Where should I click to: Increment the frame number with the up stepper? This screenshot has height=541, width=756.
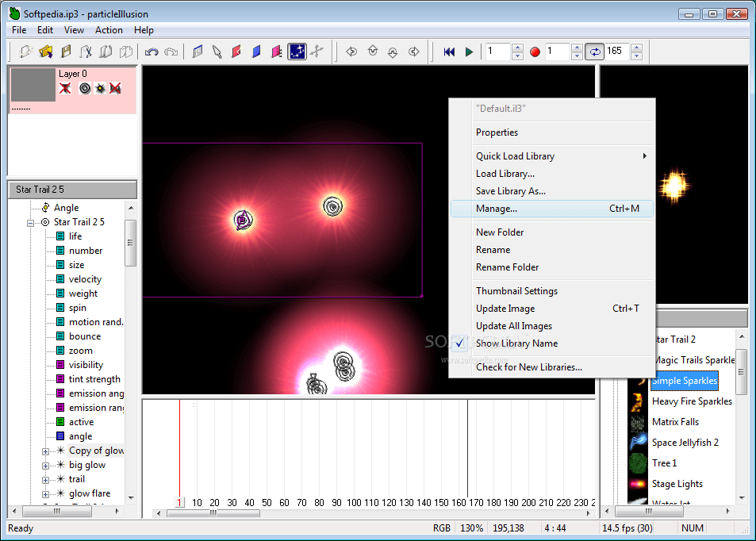click(x=517, y=47)
